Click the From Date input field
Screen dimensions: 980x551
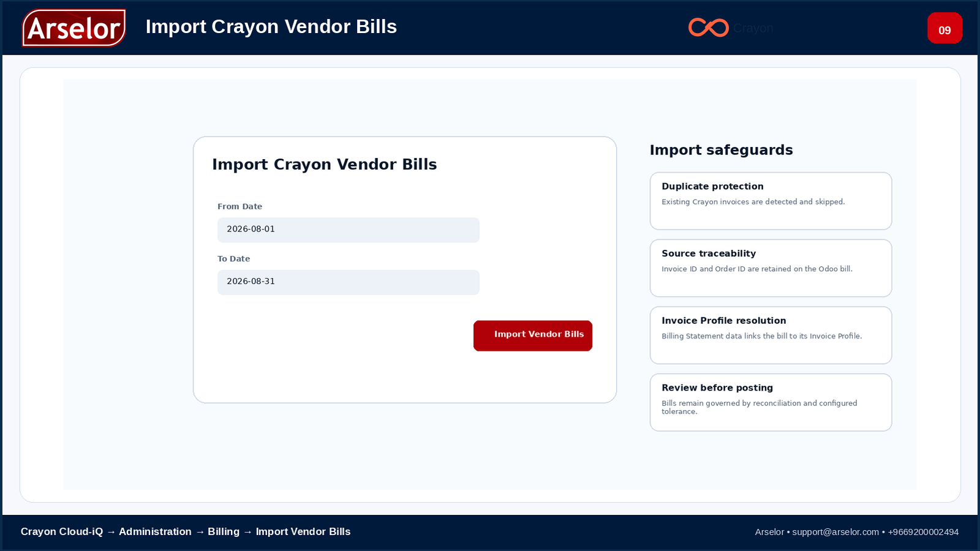(x=349, y=230)
